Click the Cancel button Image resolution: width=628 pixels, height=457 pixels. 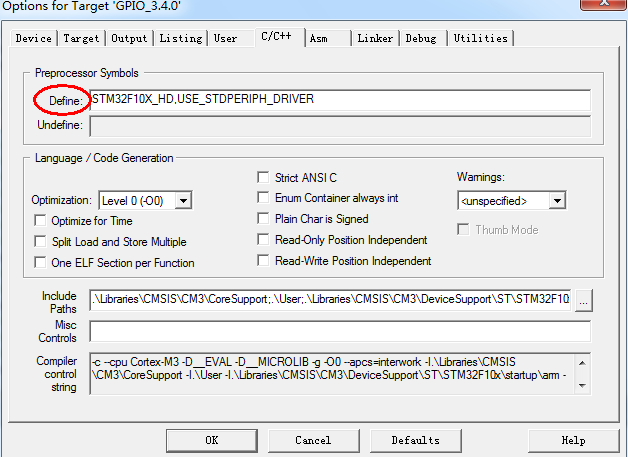314,441
